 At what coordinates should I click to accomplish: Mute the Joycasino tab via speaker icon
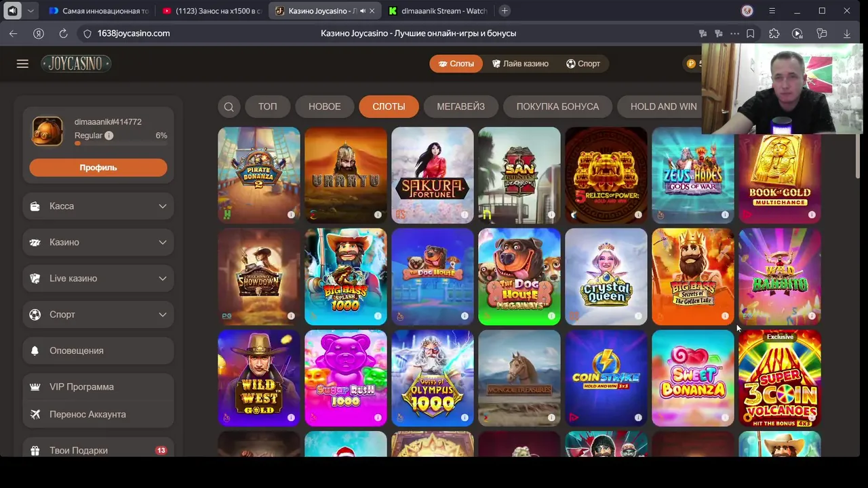362,11
